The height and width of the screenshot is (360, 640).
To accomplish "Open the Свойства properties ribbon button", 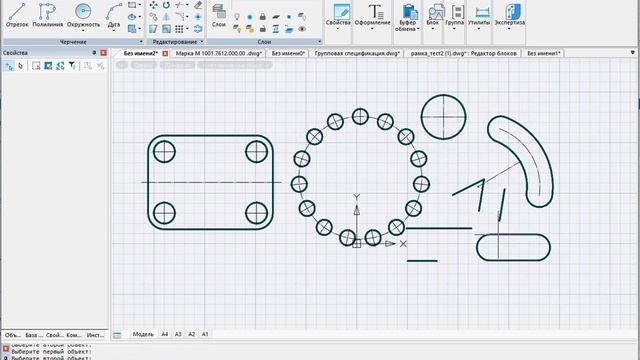I will coord(338,16).
